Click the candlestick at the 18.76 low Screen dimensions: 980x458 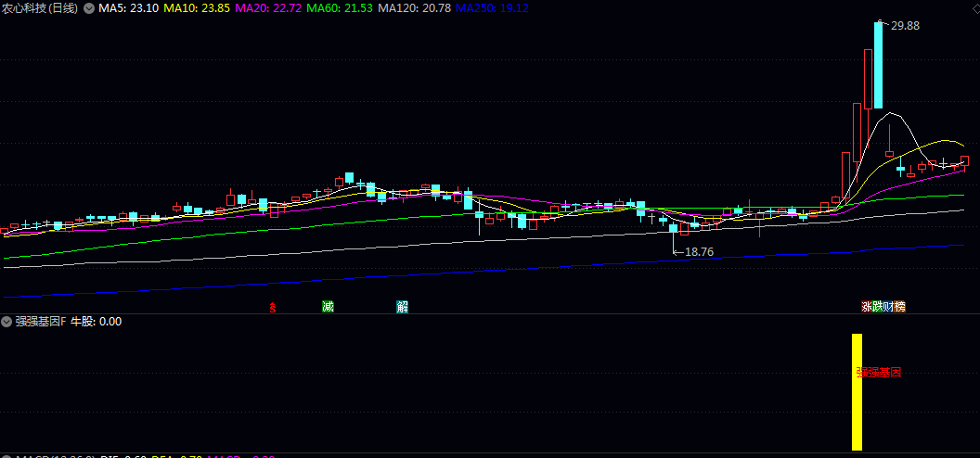coord(673,237)
